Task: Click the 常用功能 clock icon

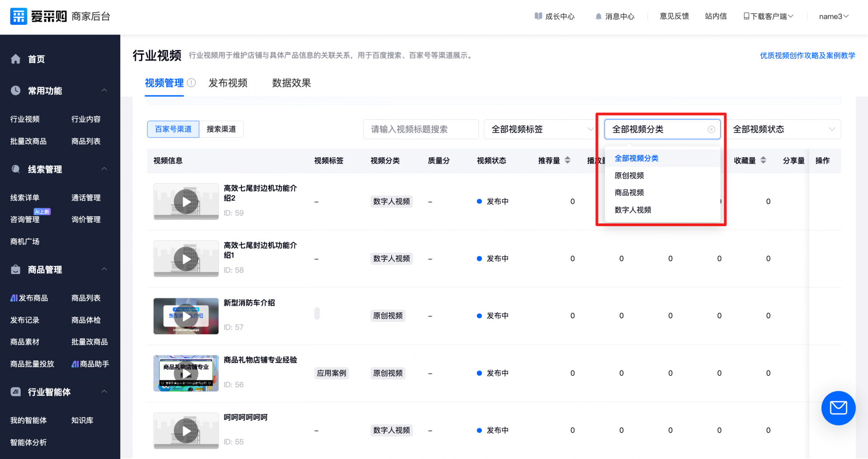Action: coord(16,90)
